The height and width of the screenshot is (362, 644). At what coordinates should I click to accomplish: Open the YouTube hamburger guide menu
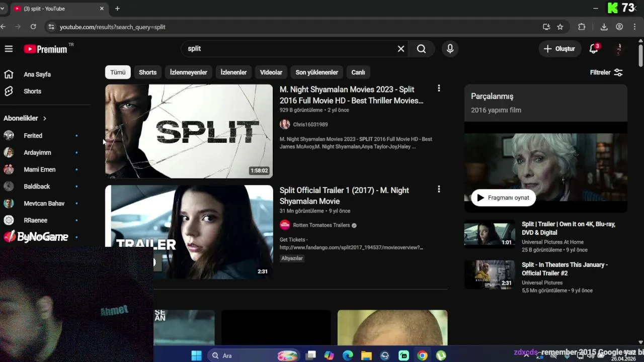click(9, 49)
